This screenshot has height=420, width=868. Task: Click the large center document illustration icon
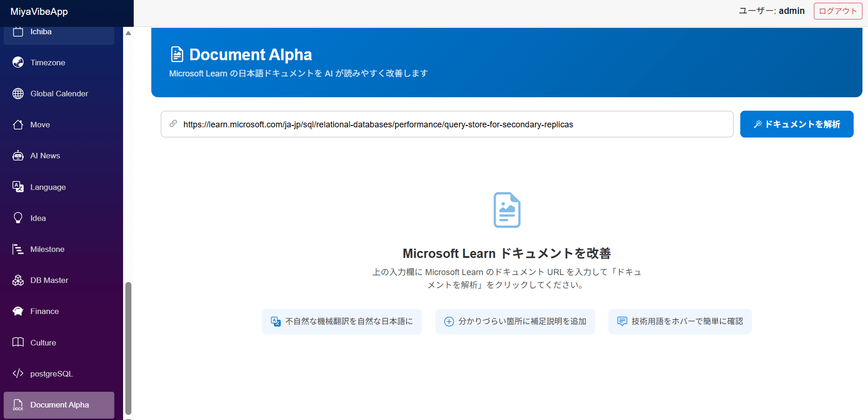click(x=507, y=210)
